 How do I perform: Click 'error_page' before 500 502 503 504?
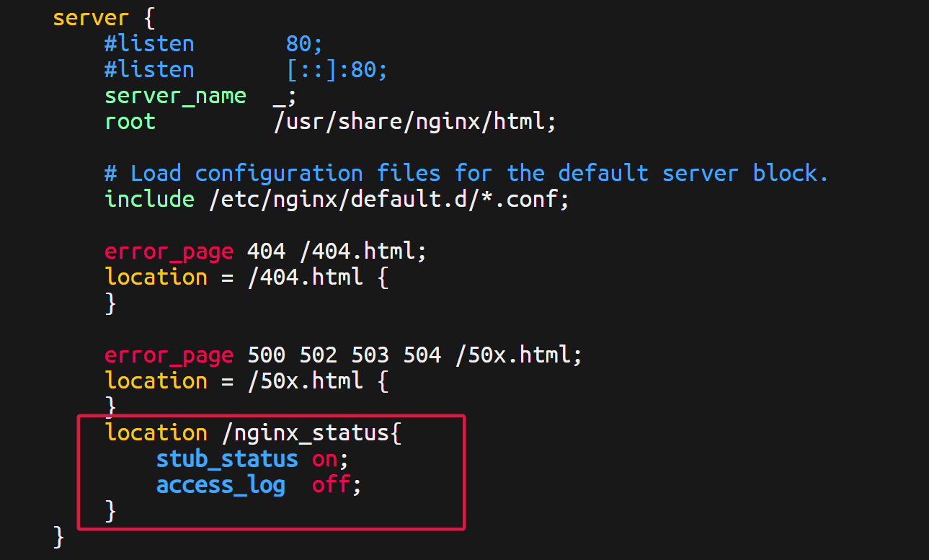[169, 355]
